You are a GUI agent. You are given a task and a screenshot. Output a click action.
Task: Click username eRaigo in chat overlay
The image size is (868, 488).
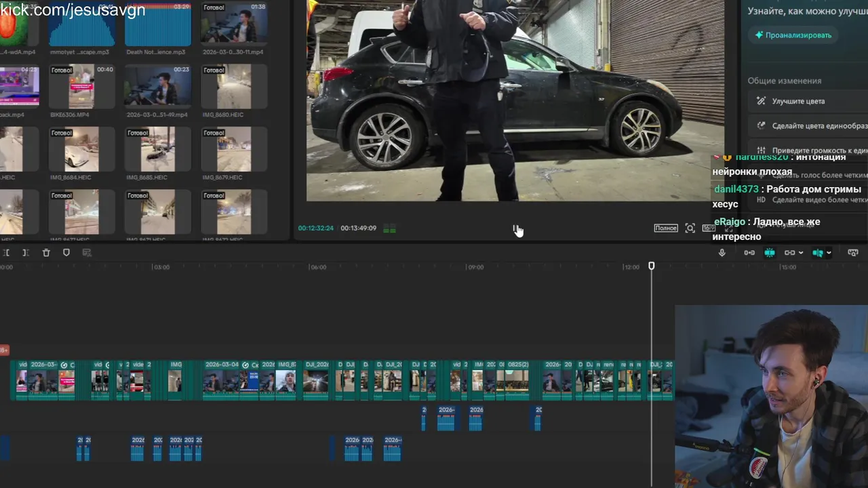tap(730, 222)
